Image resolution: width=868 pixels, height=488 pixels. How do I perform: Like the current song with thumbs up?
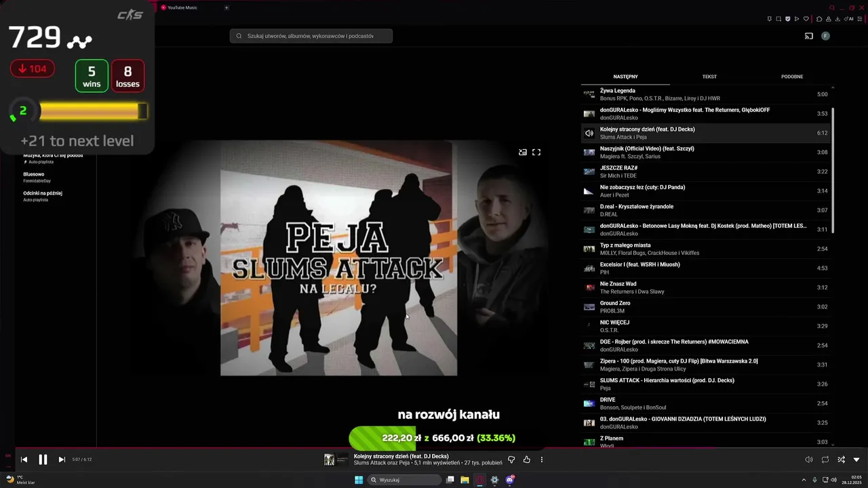(527, 460)
